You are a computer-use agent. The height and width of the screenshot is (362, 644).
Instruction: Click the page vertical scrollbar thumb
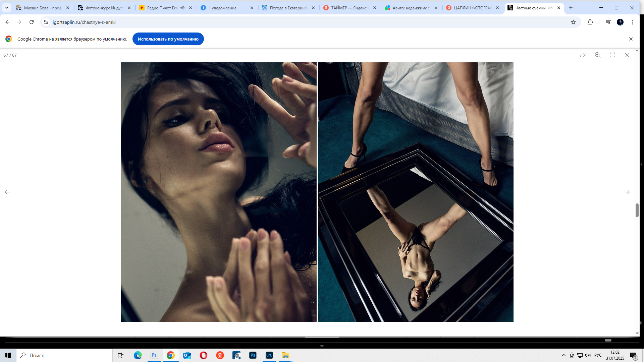pos(637,210)
